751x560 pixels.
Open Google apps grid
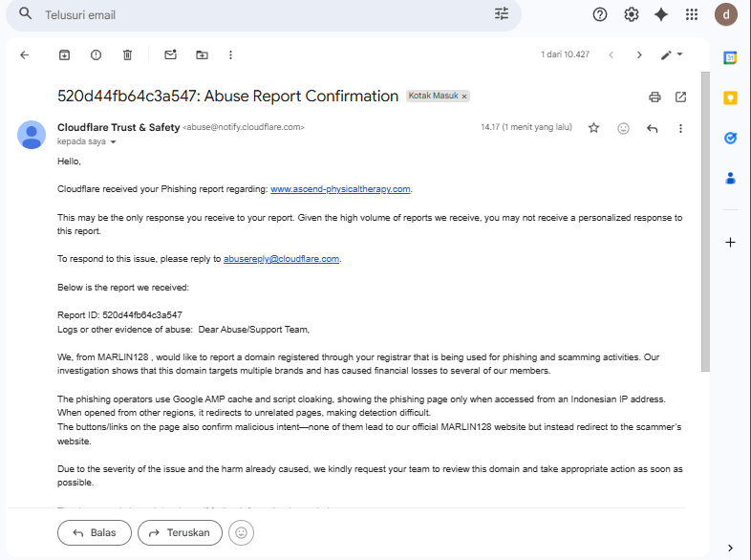(x=692, y=15)
